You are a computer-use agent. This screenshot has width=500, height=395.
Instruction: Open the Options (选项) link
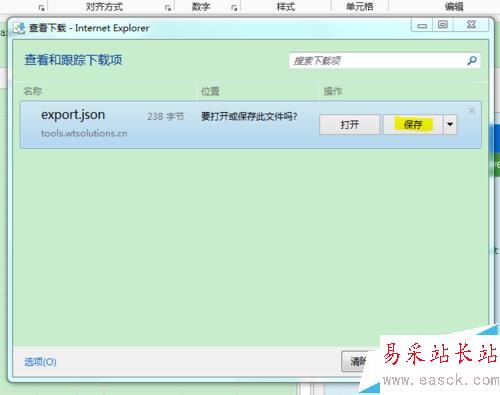tap(40, 362)
